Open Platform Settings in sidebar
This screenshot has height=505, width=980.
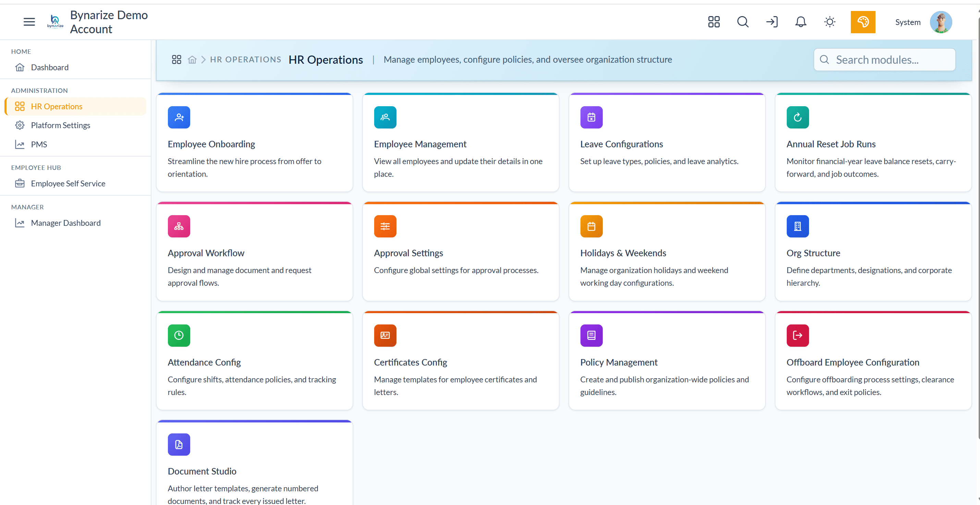tap(75, 125)
